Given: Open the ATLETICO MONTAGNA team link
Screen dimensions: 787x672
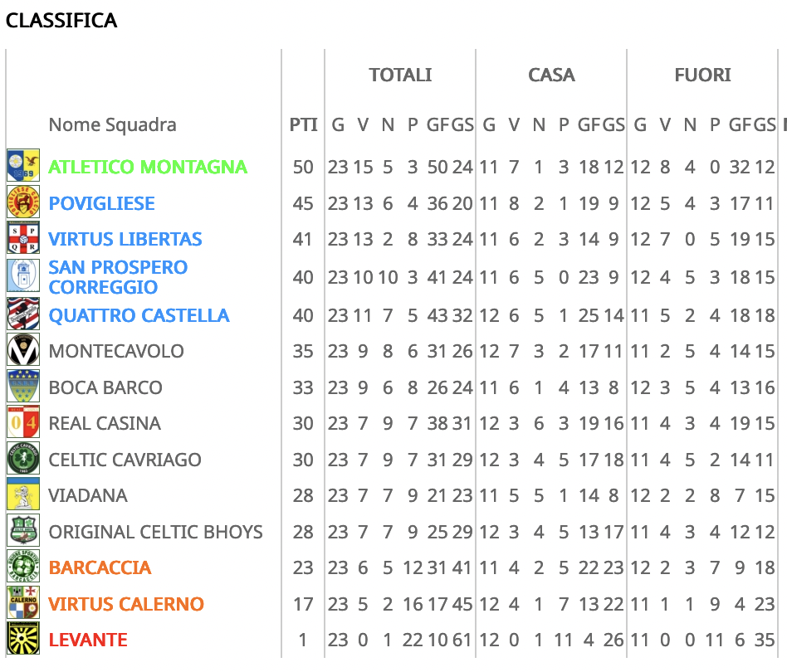Looking at the screenshot, I should point(148,167).
